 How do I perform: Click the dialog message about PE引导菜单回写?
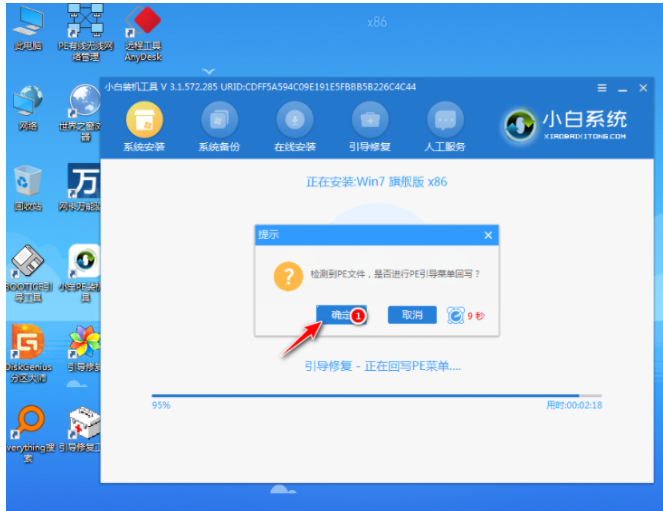coord(395,274)
